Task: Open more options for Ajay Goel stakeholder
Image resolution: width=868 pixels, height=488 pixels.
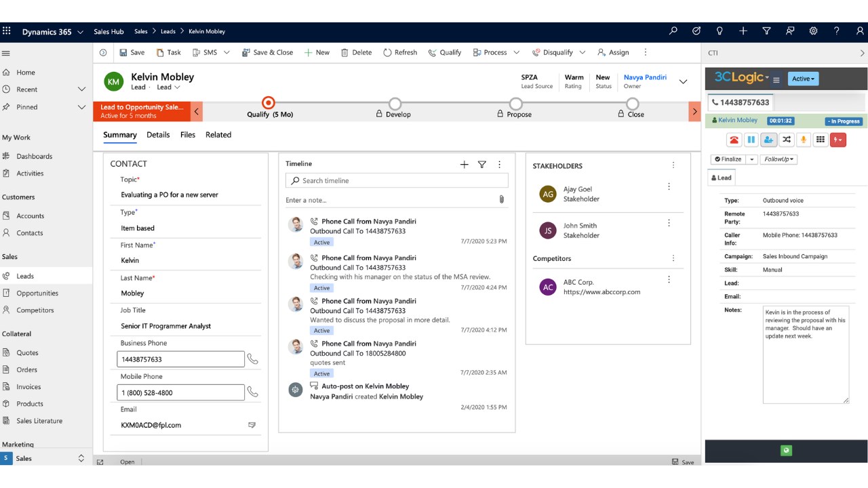Action: click(x=669, y=186)
